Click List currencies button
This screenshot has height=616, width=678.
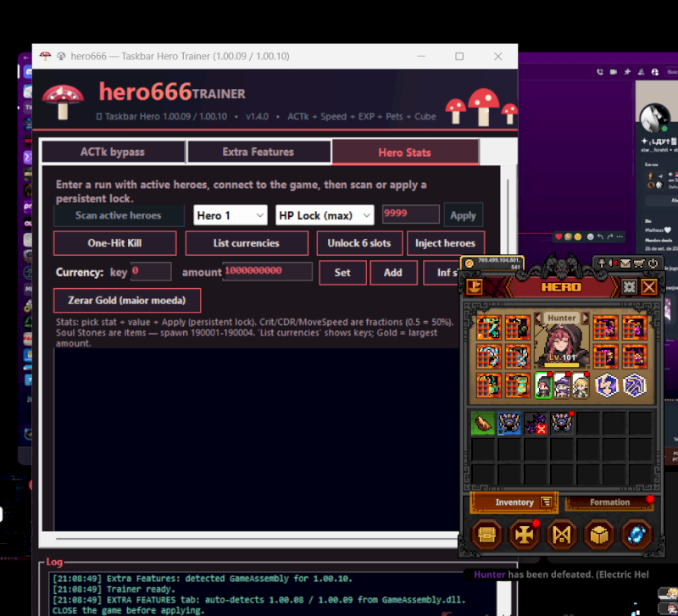tap(247, 243)
